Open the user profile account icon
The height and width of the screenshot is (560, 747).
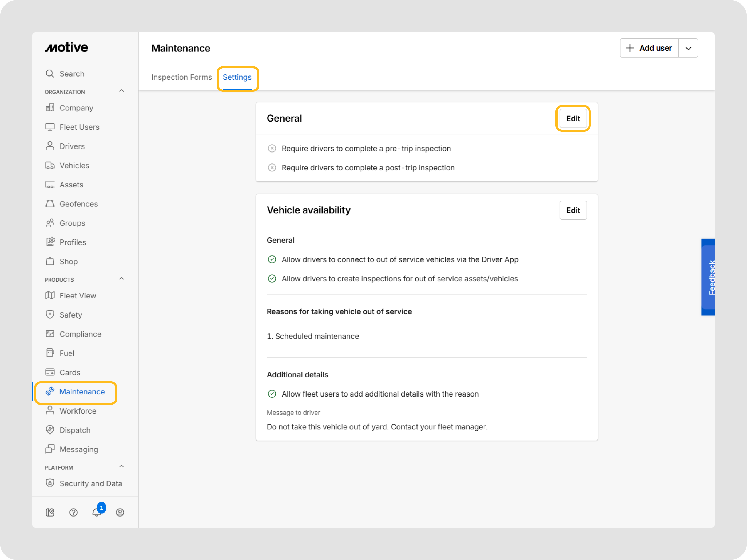[120, 513]
